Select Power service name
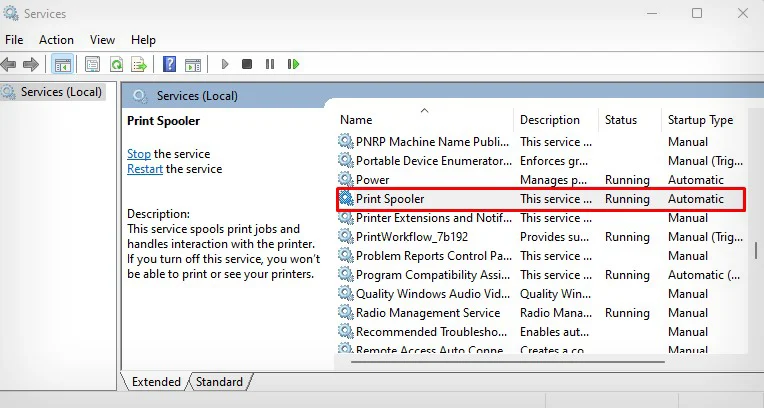Image resolution: width=764 pixels, height=408 pixels. [372, 180]
